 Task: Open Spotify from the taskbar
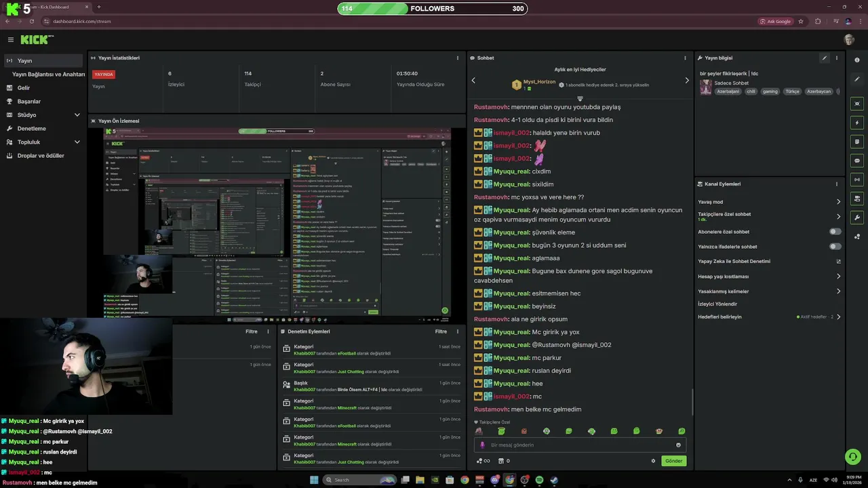point(539,480)
